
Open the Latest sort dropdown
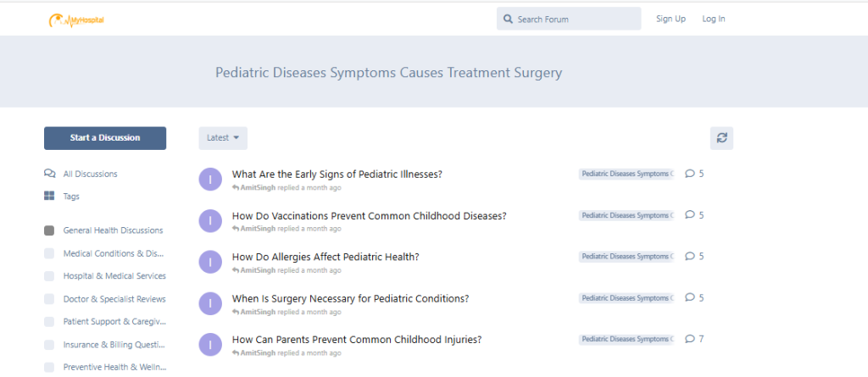[x=223, y=138]
